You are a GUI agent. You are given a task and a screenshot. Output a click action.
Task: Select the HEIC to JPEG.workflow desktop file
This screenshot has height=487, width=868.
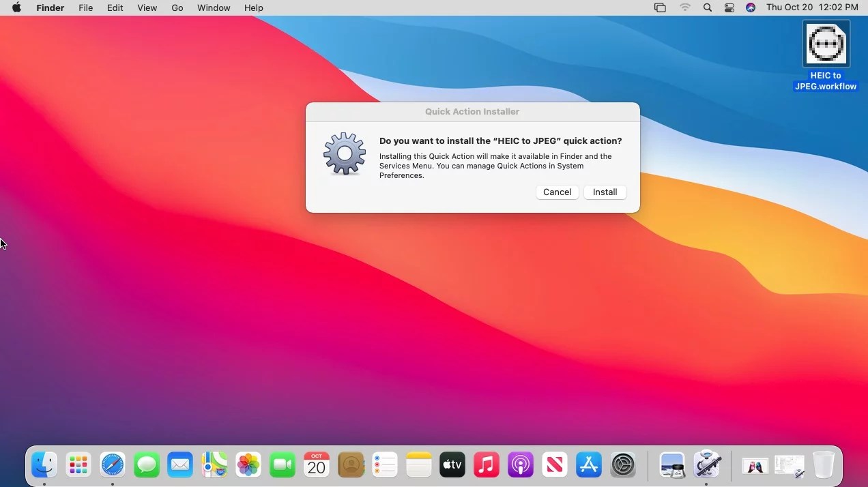pos(826,42)
